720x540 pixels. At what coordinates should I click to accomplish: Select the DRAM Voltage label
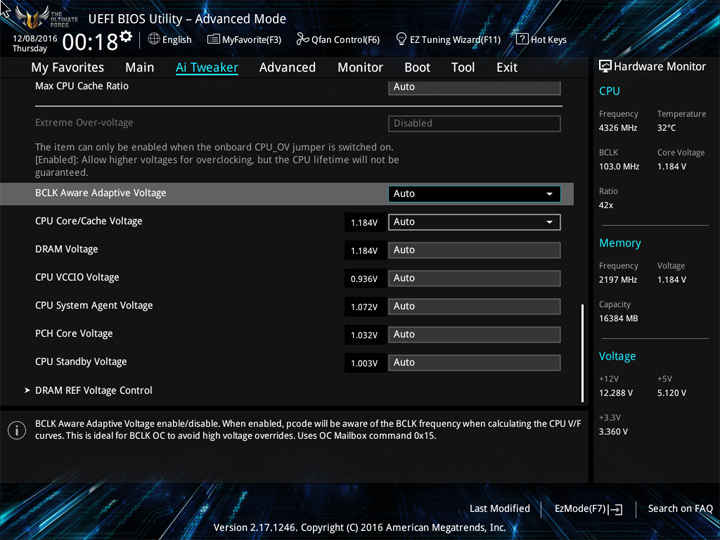(x=67, y=249)
